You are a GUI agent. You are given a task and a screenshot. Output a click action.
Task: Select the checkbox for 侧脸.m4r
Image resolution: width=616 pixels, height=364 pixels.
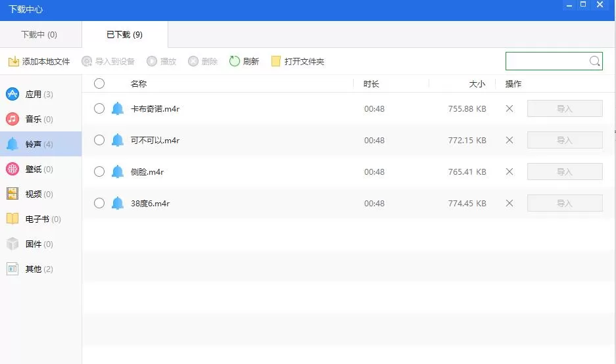[x=99, y=171]
